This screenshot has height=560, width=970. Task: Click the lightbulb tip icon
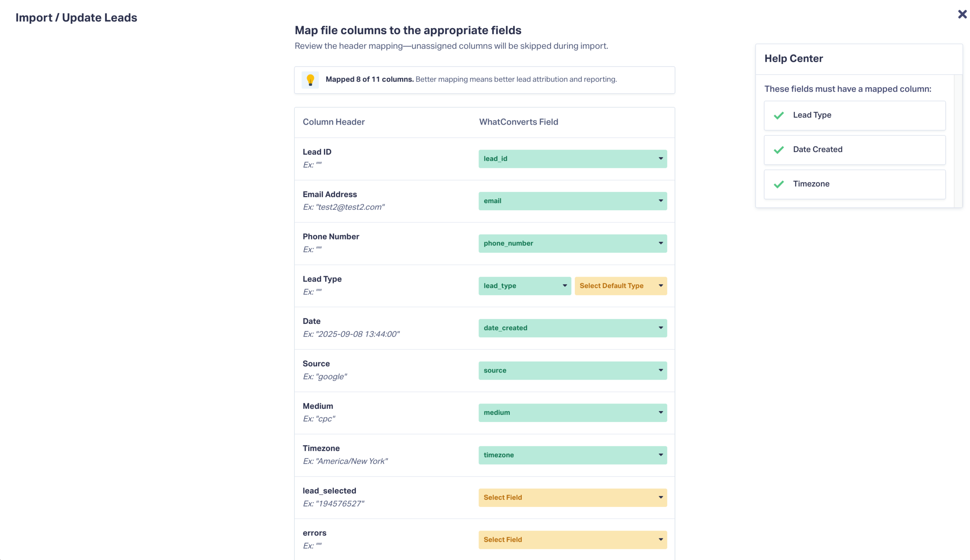pos(310,80)
